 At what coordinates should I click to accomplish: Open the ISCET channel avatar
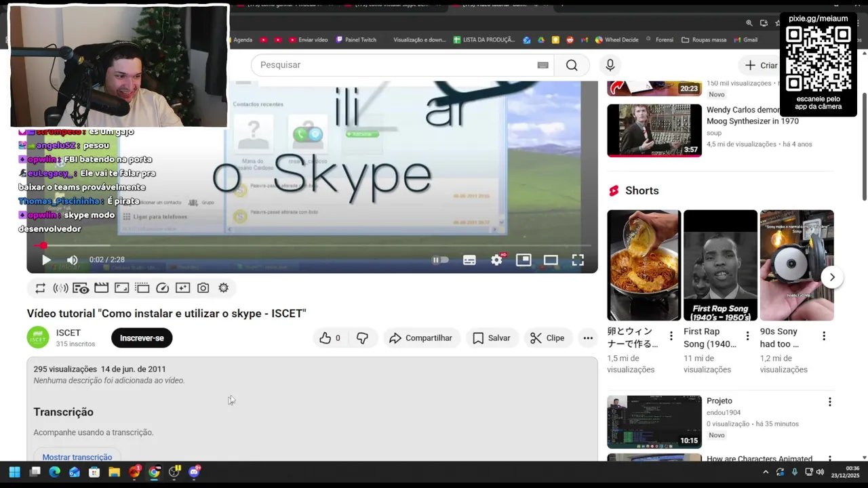[38, 338]
